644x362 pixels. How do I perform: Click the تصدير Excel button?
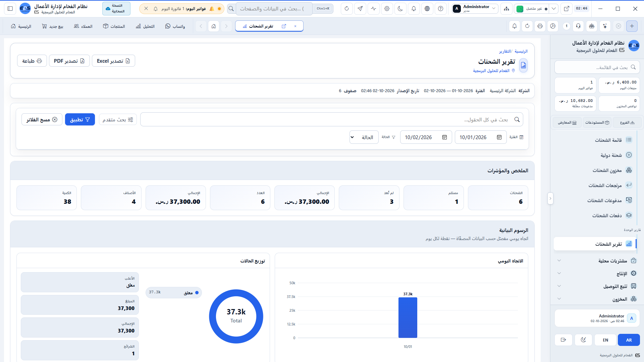point(113,61)
